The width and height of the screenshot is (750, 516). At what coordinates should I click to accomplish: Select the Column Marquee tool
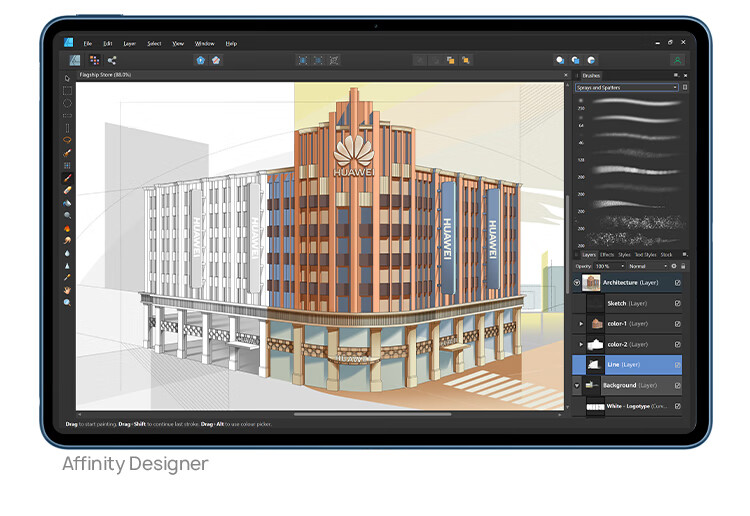(67, 128)
